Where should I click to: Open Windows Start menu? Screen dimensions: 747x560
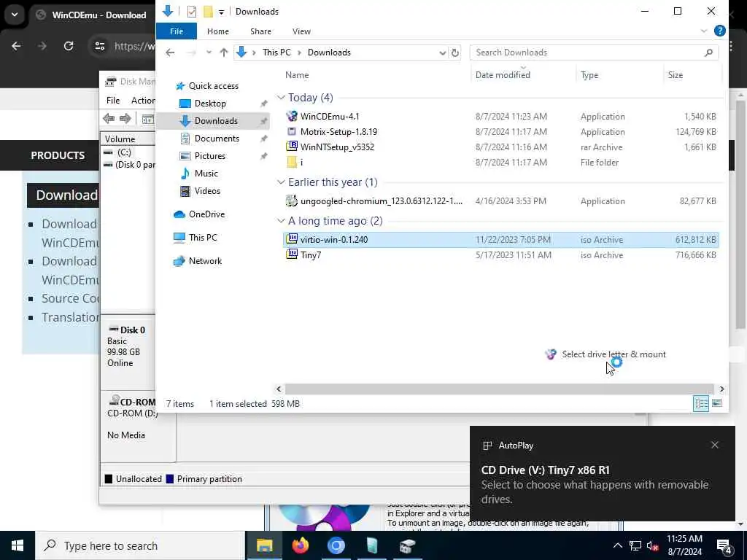point(18,545)
